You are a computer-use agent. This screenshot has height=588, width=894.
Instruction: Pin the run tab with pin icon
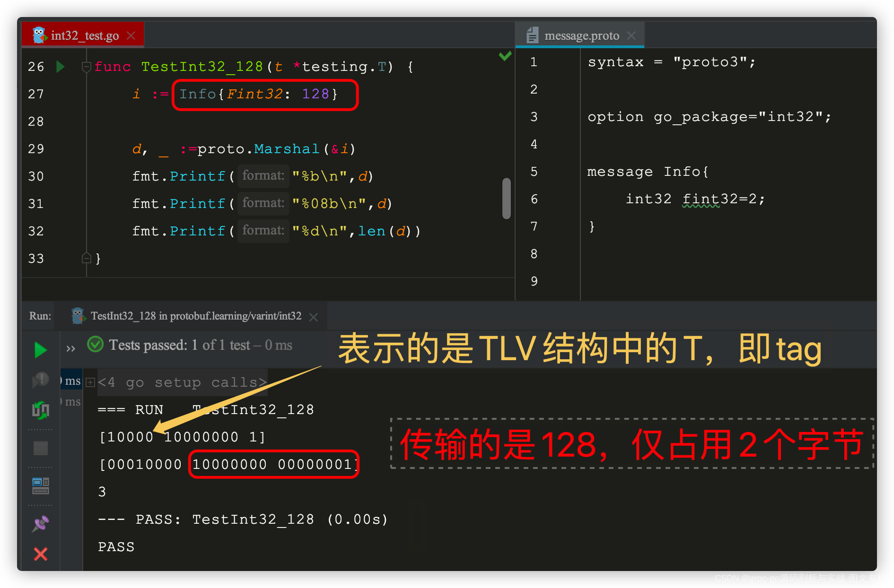pos(41,524)
